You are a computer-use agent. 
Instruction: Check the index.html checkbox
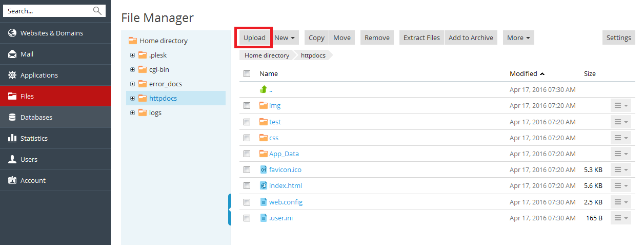click(x=247, y=185)
